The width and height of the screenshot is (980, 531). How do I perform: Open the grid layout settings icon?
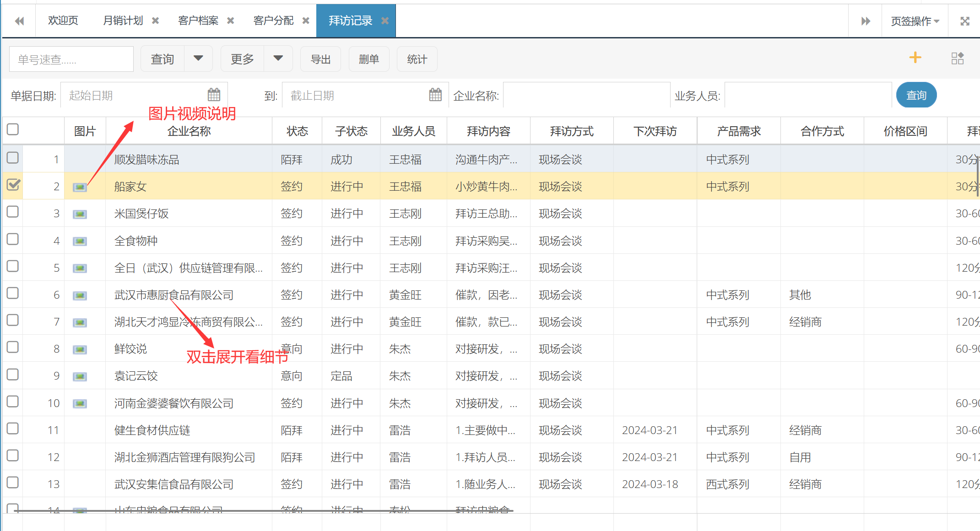tap(957, 58)
